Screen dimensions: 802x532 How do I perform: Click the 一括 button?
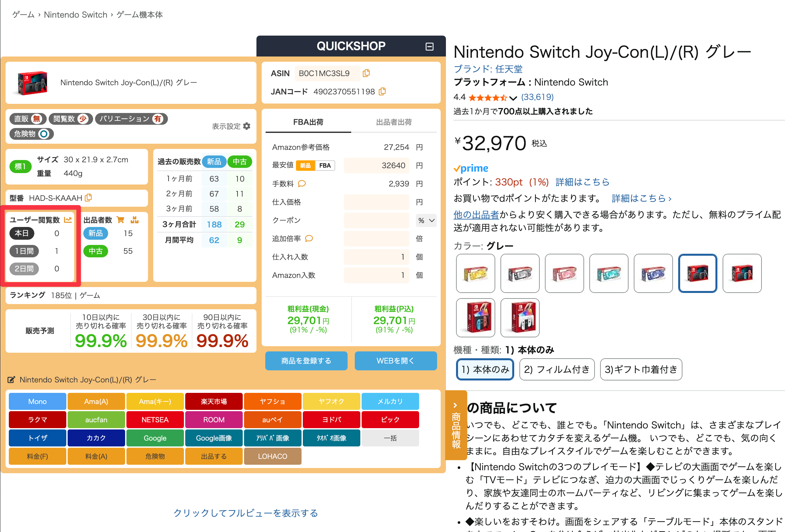point(390,438)
